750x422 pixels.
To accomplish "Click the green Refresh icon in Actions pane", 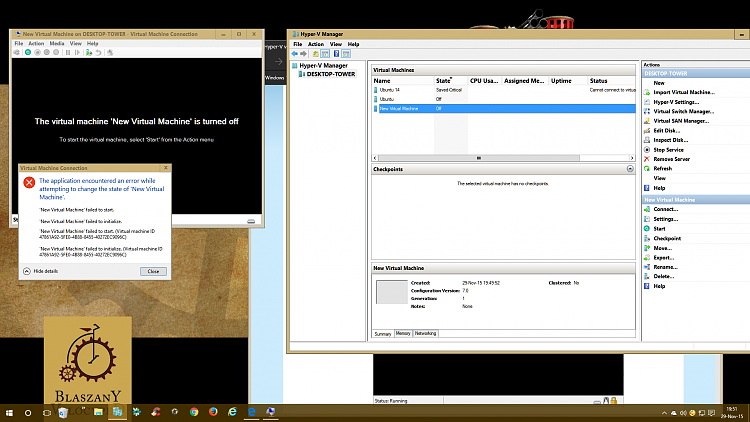I will coord(647,168).
